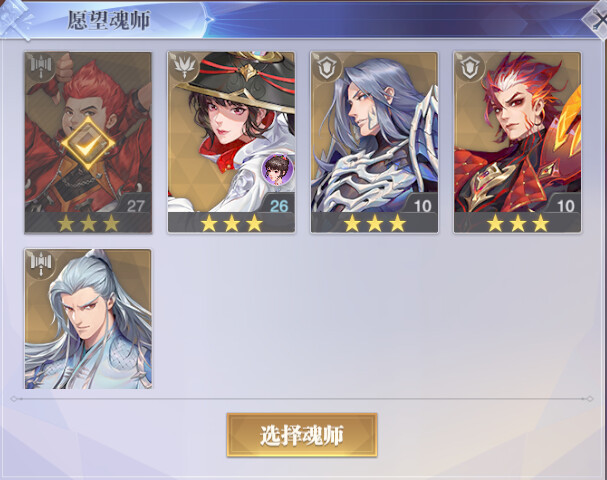This screenshot has height=480, width=607.
Task: Click the lotus type icon on hat girl card
Action: coord(184,68)
